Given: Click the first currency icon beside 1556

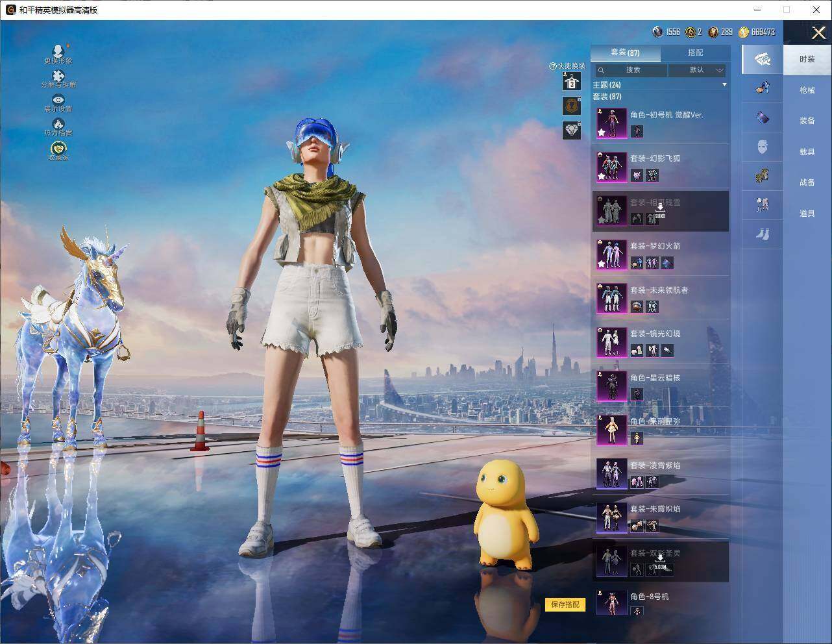Looking at the screenshot, I should tap(657, 32).
